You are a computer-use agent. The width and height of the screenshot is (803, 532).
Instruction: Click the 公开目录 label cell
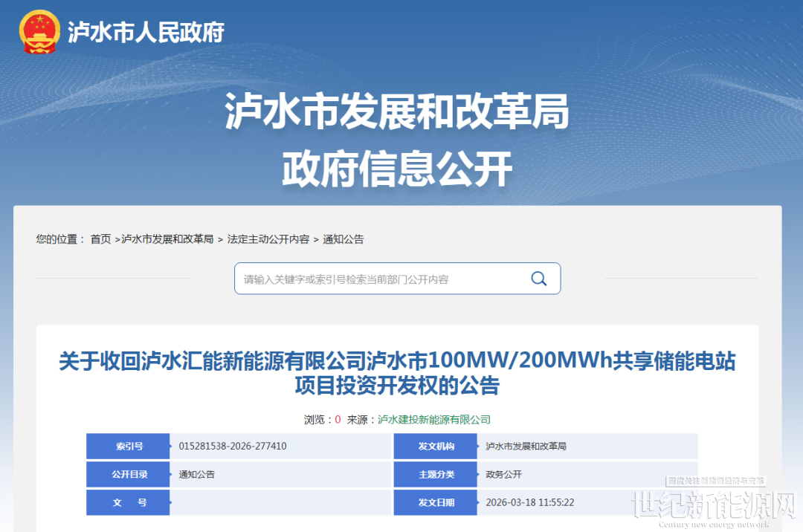(129, 474)
